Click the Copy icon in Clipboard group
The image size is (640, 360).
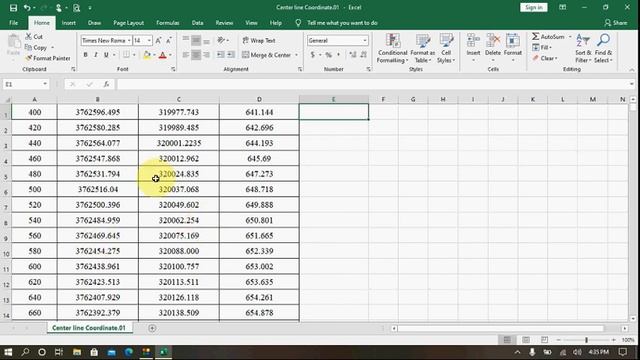[29, 47]
